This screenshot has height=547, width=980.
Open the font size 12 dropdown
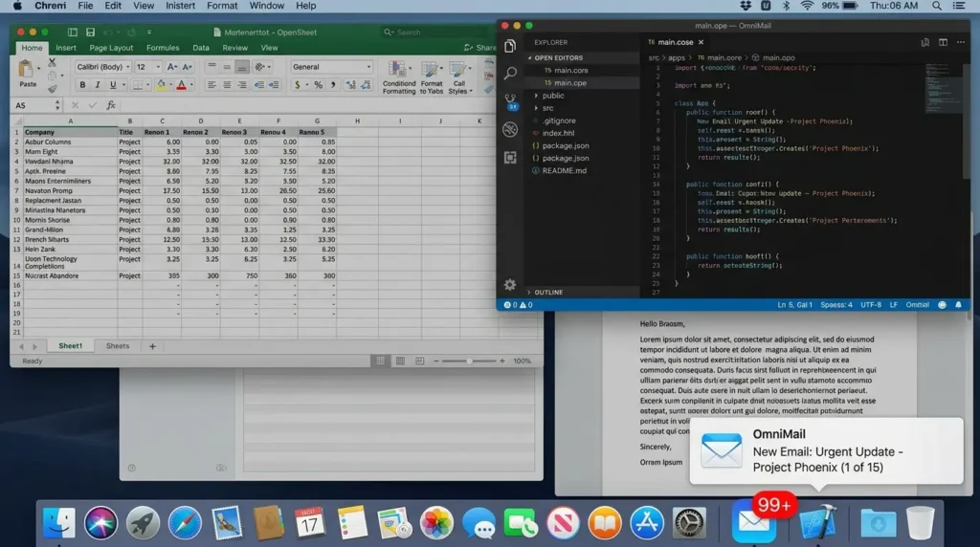[x=148, y=67]
